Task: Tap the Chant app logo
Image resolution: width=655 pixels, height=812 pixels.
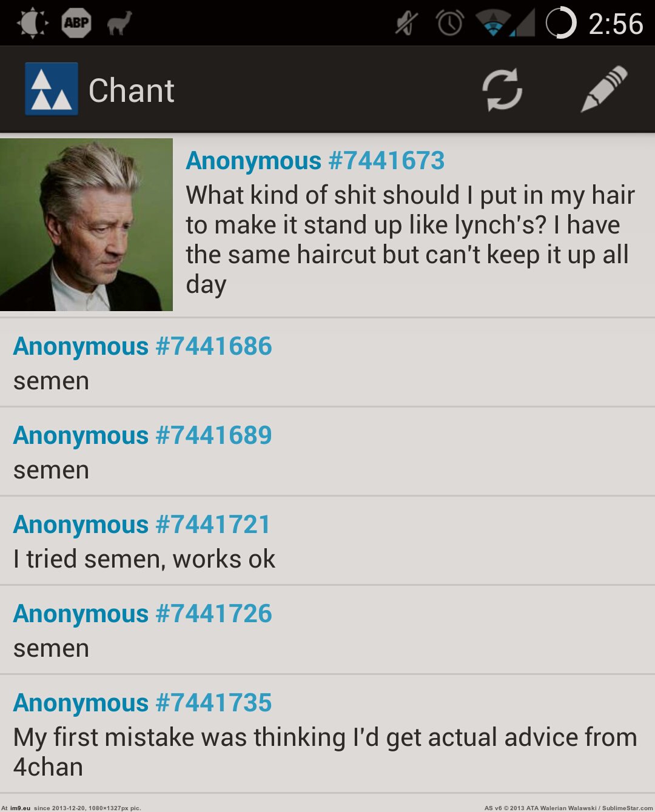Action: tap(52, 89)
